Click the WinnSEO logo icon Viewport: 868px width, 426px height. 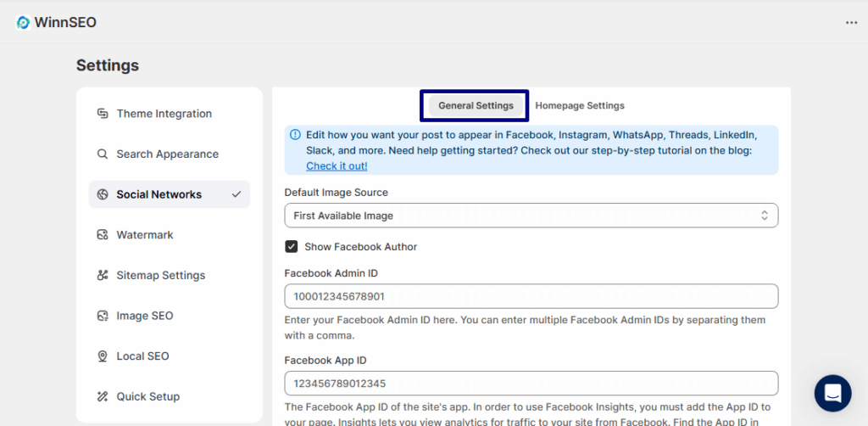pos(23,22)
